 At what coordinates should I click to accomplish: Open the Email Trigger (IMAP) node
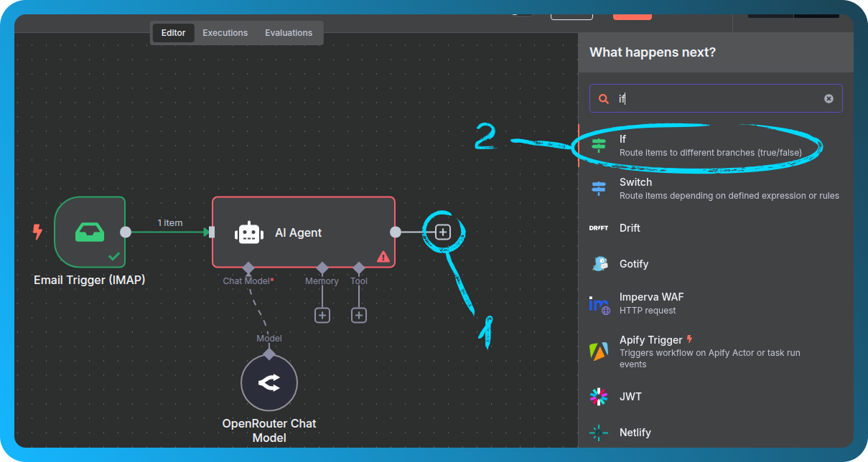click(x=90, y=232)
